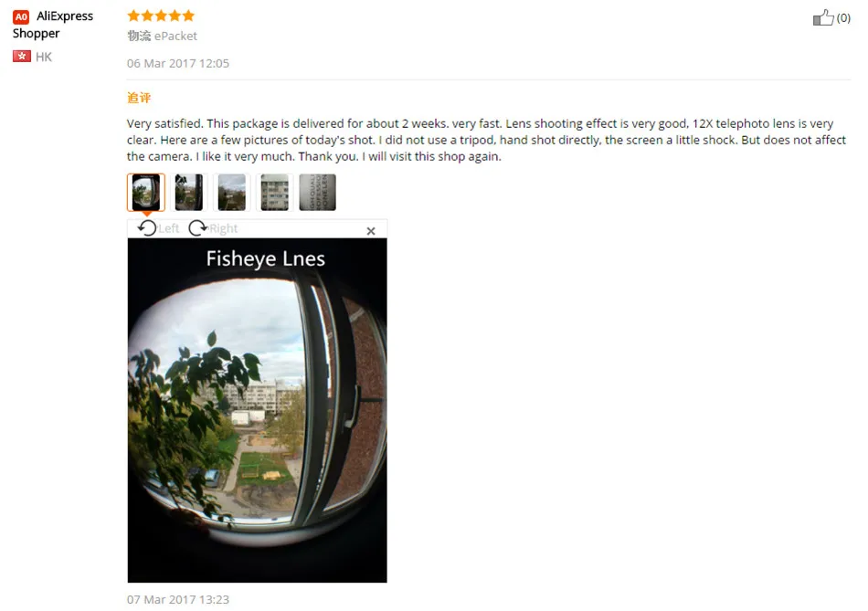Close the enlarged photo viewer
The image size is (868, 611).
pyautogui.click(x=371, y=231)
